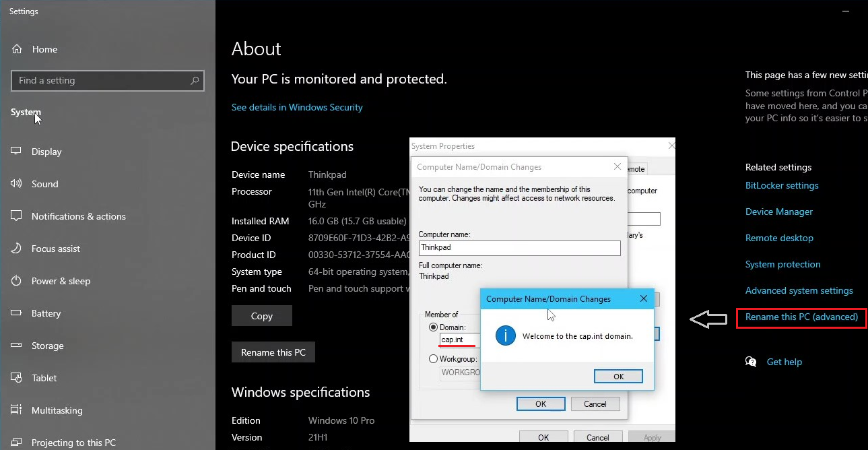The width and height of the screenshot is (868, 450).
Task: Click the Rename this PC button
Action: (x=273, y=352)
